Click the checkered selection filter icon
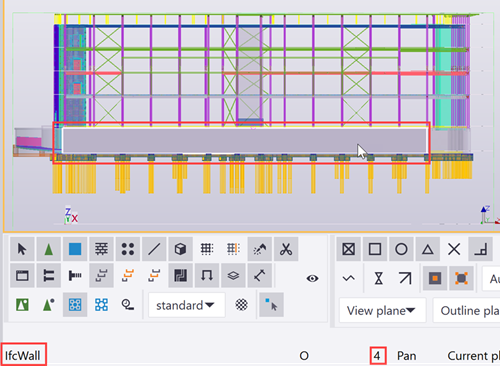The height and width of the screenshot is (366, 500). pyautogui.click(x=241, y=305)
